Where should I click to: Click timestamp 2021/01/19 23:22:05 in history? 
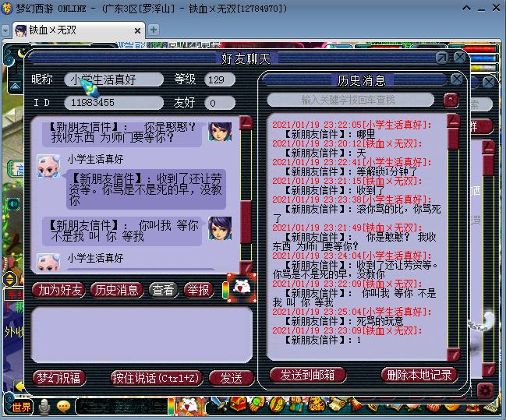(x=317, y=125)
